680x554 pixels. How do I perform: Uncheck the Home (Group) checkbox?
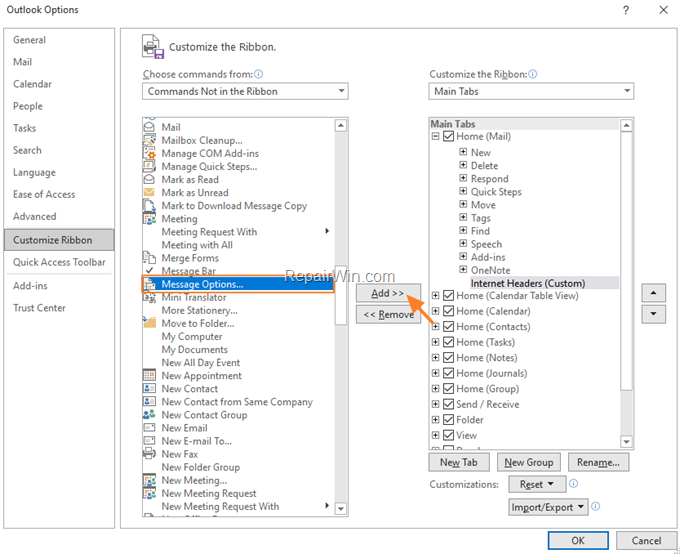448,389
